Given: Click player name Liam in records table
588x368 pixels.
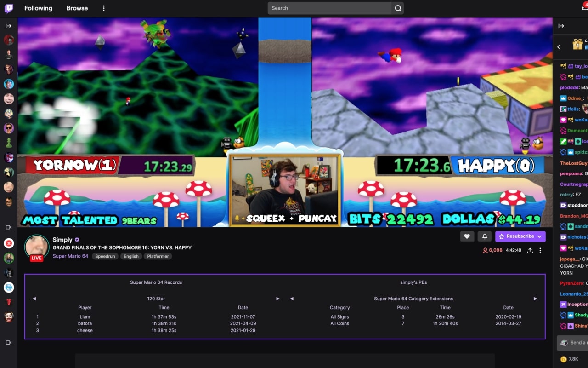Looking at the screenshot, I should [x=85, y=317].
